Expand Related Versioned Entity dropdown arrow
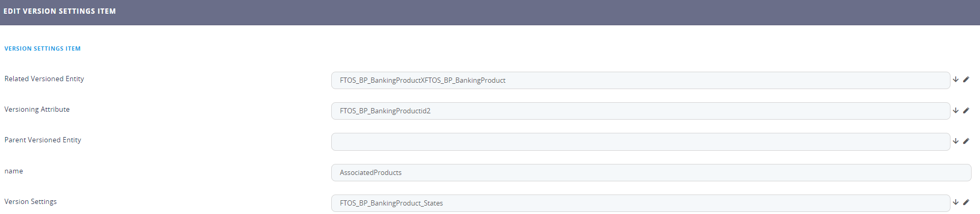980x214 pixels. pos(955,80)
